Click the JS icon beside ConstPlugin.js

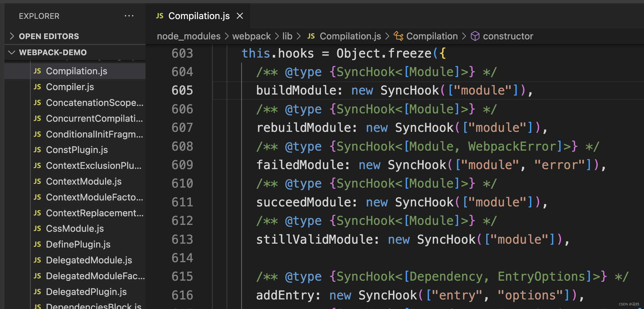pos(37,150)
